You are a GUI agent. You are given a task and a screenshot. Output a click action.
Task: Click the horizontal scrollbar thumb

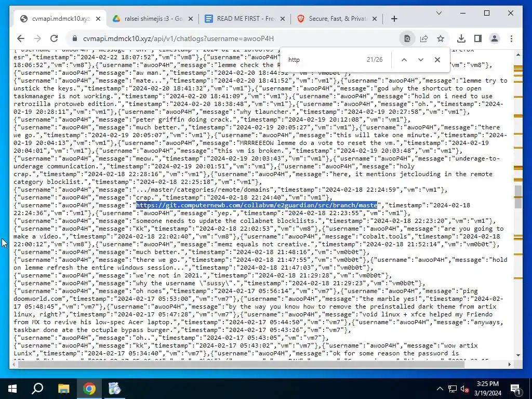(x=241, y=364)
